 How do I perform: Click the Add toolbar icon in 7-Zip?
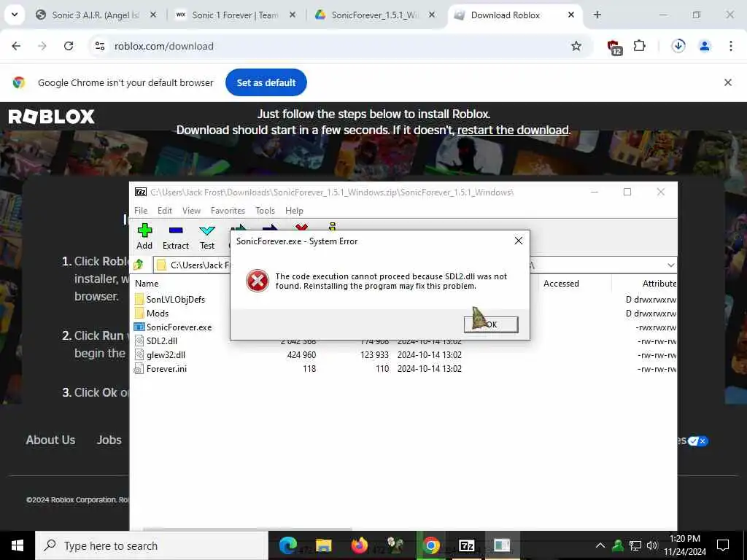[x=144, y=237]
